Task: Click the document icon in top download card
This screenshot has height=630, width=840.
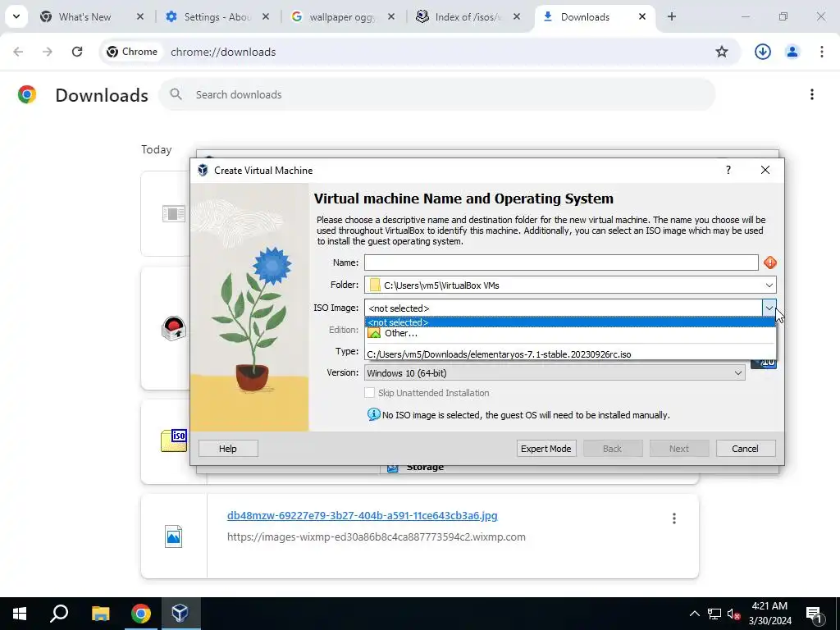Action: 174,214
